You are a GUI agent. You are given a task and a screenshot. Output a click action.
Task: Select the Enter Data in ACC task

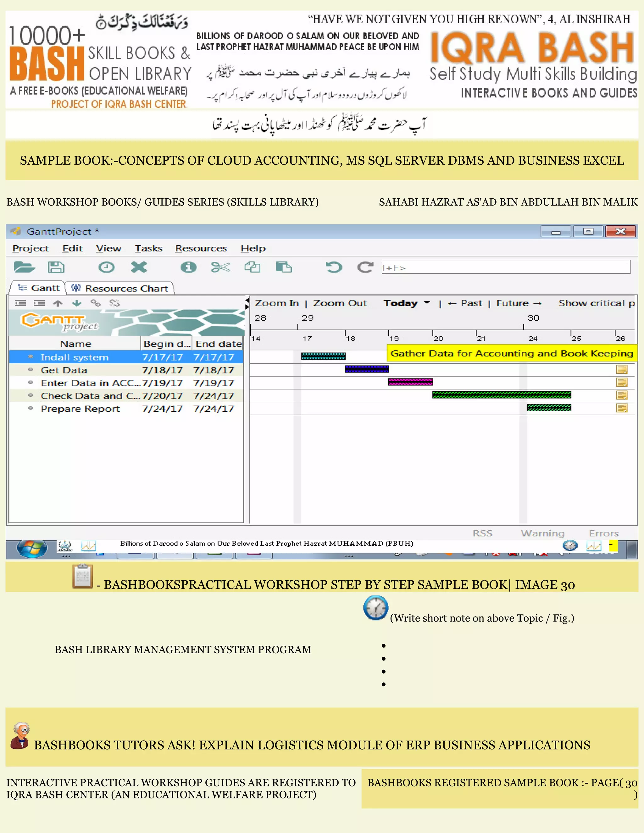(x=126, y=383)
